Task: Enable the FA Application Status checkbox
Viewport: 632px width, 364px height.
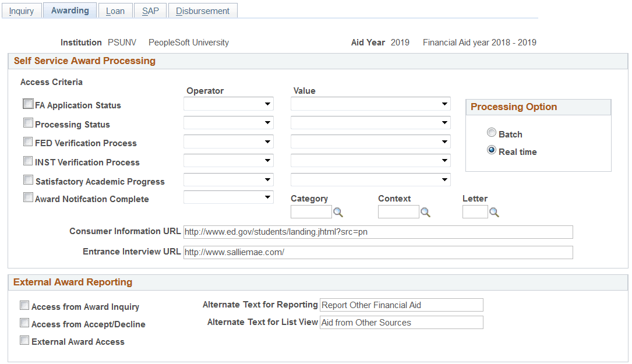Action: 28,103
